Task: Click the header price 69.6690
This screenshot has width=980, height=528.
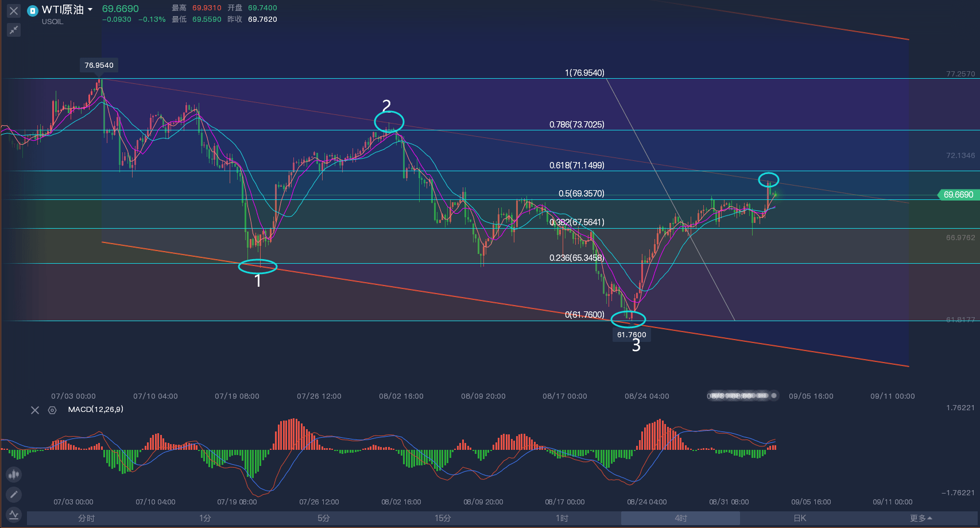Action: (x=121, y=9)
